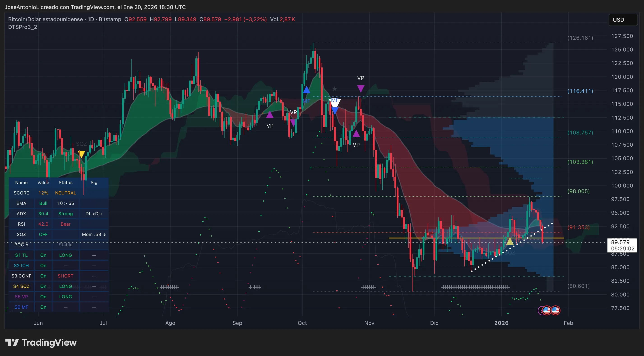Click the US flag economic event icon
Viewport: 644px width, 356px height.
click(555, 310)
